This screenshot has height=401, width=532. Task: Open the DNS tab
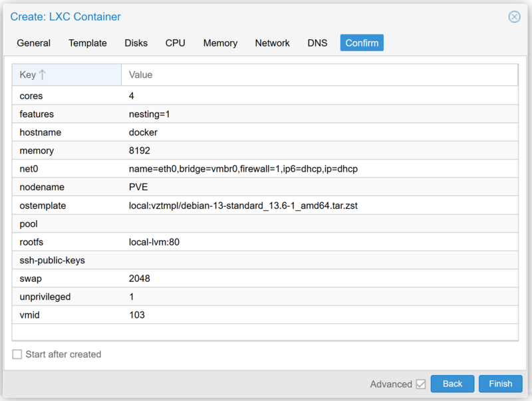coord(317,43)
